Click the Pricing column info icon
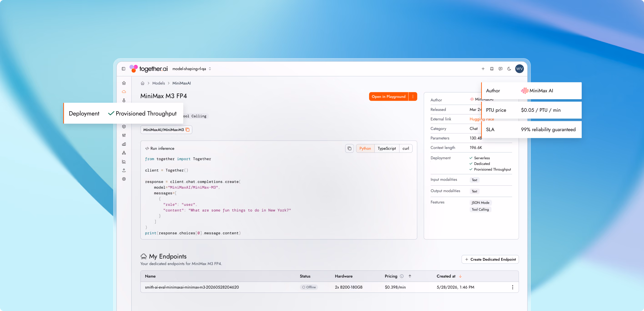 click(402, 276)
